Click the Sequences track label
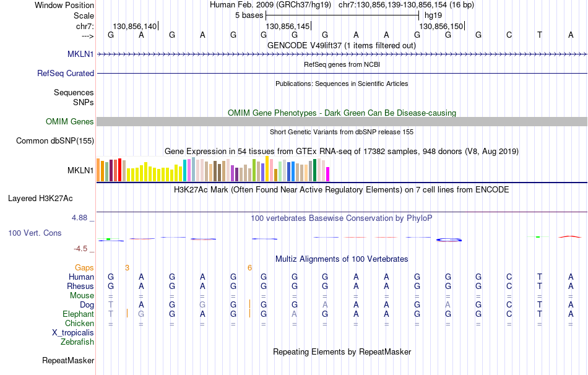Viewport: 588px width, 375px height. coord(74,92)
